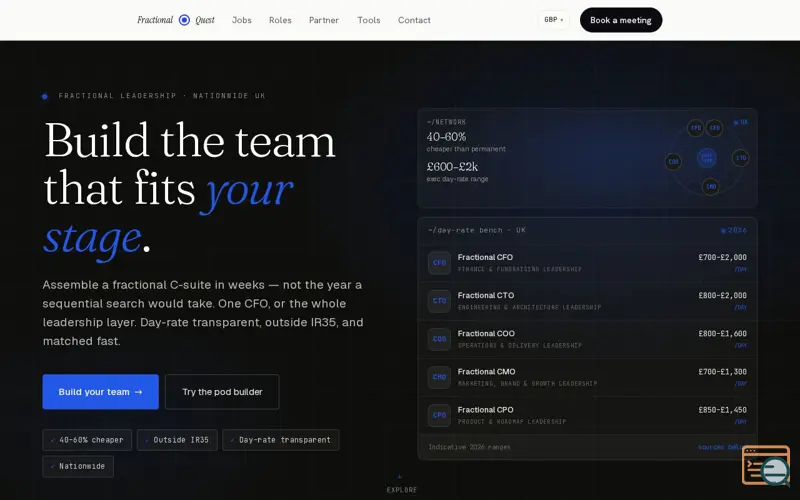Open the Jobs menu item
The width and height of the screenshot is (800, 500).
point(242,20)
